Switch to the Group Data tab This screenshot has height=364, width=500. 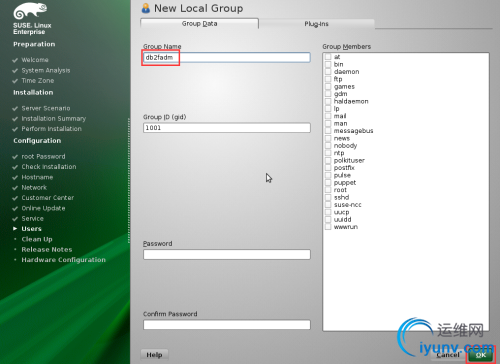tap(199, 24)
